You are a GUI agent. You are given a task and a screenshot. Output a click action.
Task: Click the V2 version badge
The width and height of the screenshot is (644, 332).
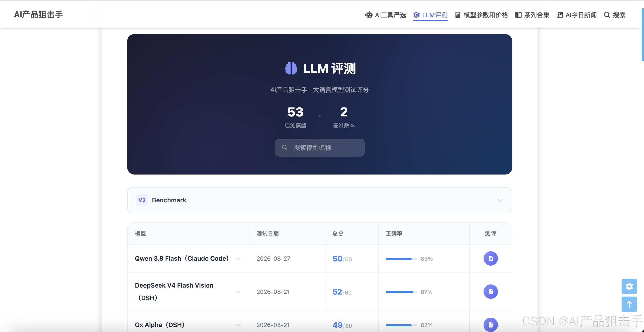click(x=142, y=200)
